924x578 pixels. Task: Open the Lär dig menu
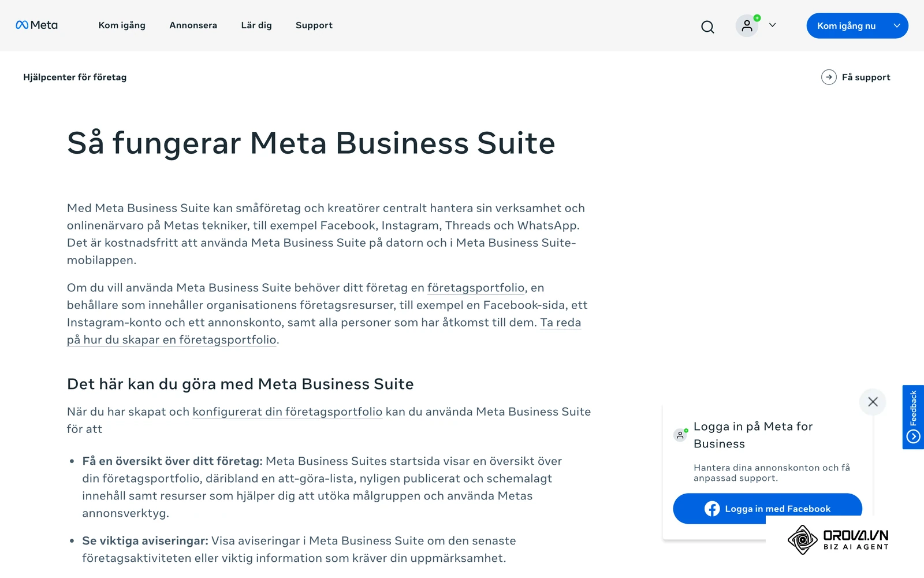pos(256,25)
